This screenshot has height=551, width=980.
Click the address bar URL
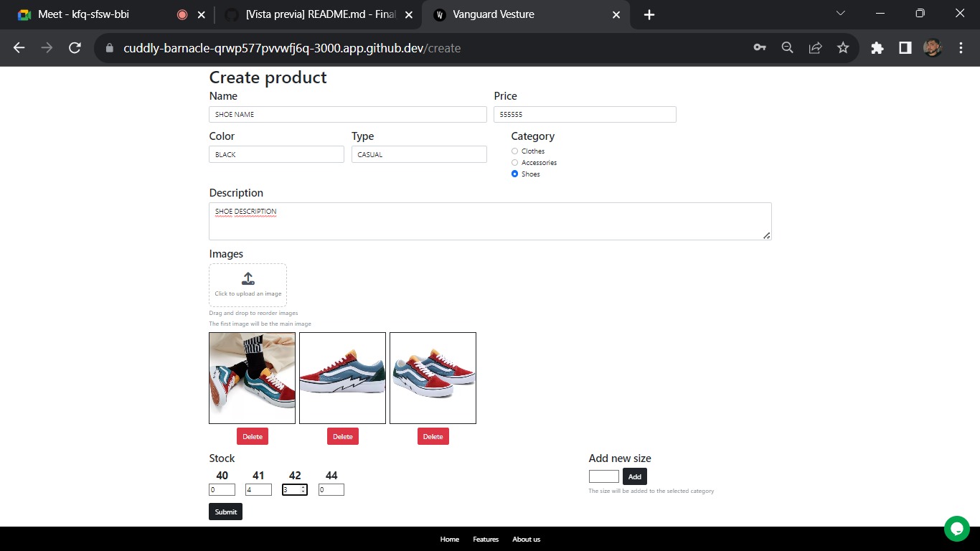(292, 48)
